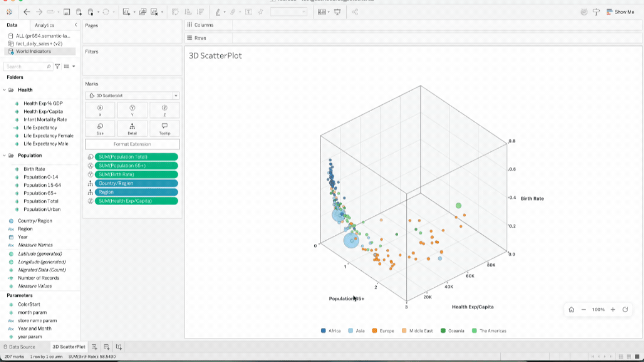The width and height of the screenshot is (644, 362).
Task: Click the home reset view icon
Action: 571,309
